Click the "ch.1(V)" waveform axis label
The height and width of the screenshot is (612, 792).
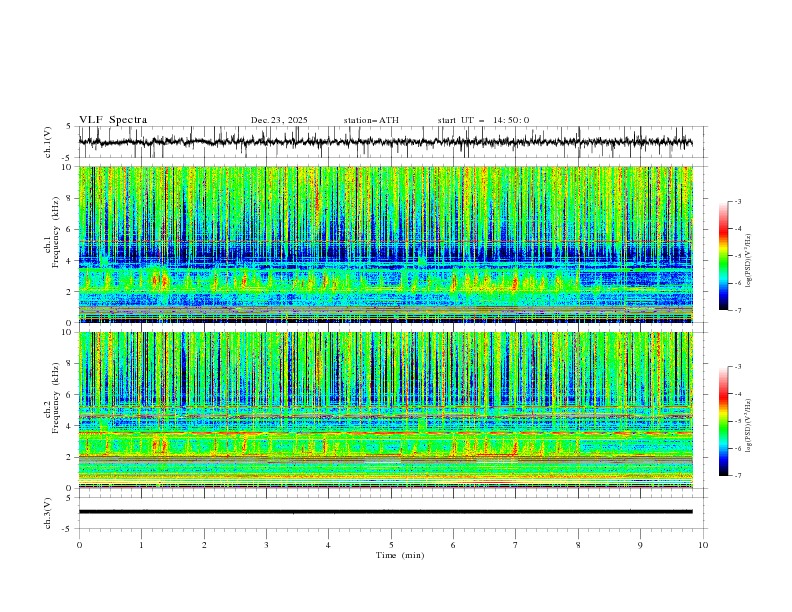(49, 143)
